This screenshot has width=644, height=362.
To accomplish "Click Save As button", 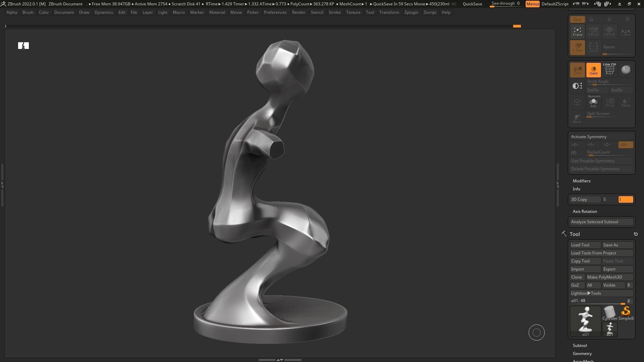I will 618,245.
